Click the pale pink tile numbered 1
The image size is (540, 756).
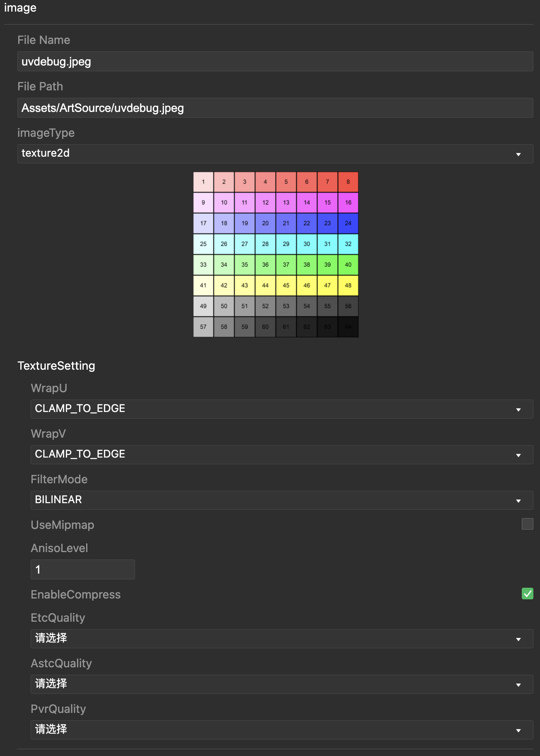click(203, 182)
